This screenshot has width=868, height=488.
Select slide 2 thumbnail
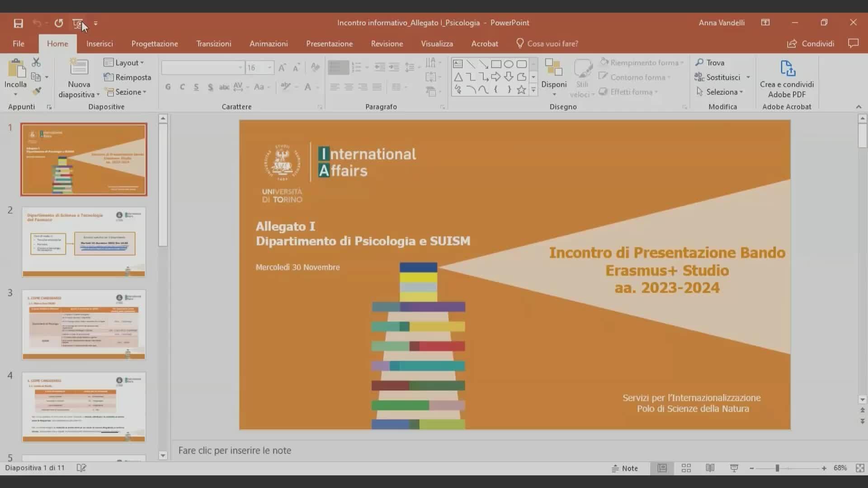coord(84,242)
